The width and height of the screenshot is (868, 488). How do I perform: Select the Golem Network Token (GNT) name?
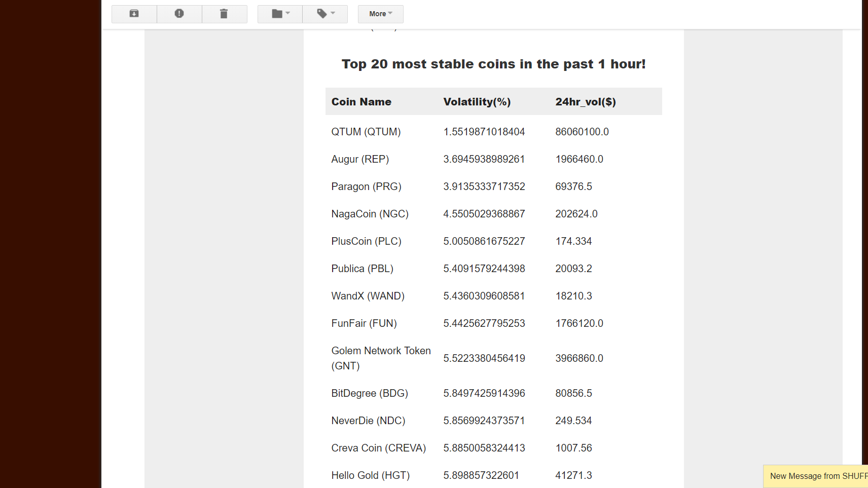[x=381, y=358]
